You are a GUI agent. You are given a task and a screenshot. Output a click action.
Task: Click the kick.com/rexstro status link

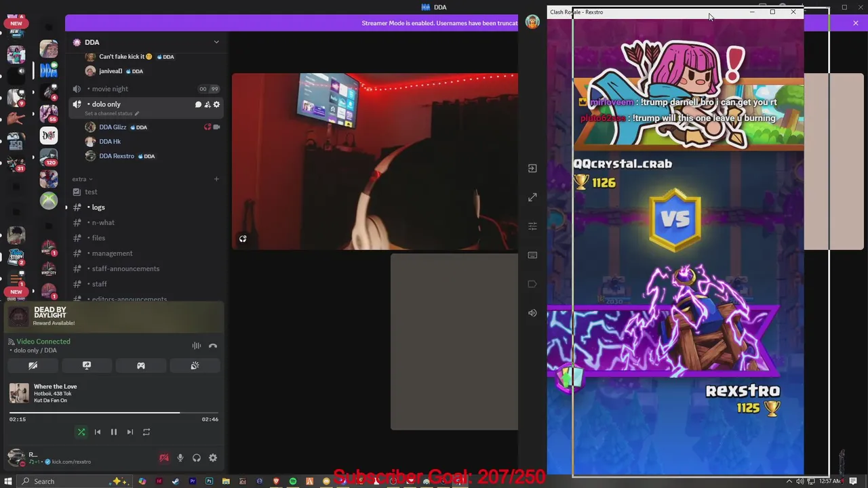[72, 462]
